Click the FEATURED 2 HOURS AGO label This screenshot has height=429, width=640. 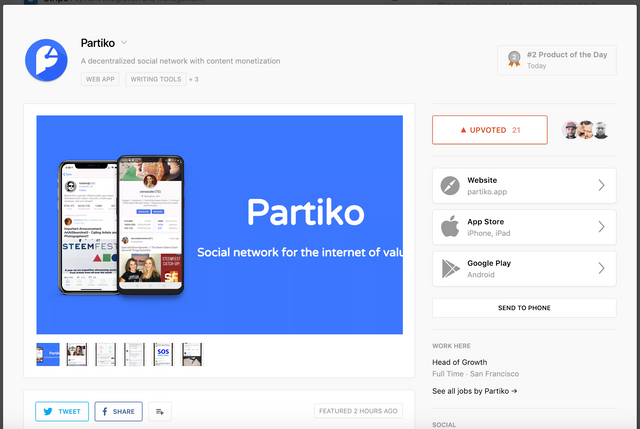[358, 411]
